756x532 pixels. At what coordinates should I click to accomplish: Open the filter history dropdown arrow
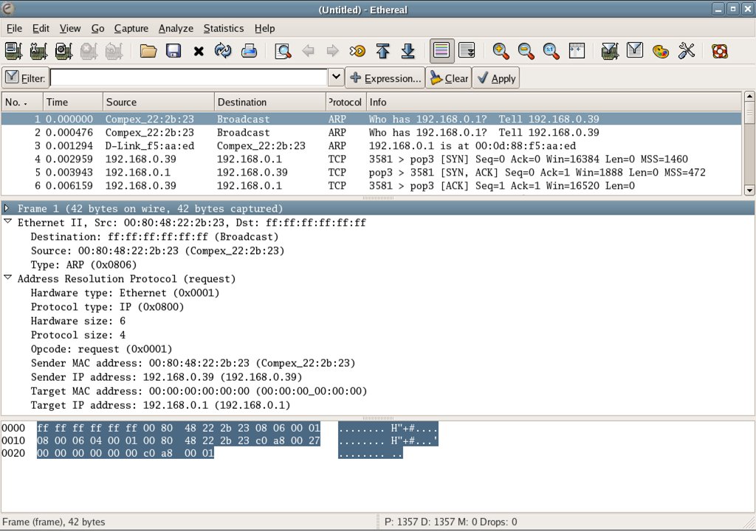coord(335,77)
